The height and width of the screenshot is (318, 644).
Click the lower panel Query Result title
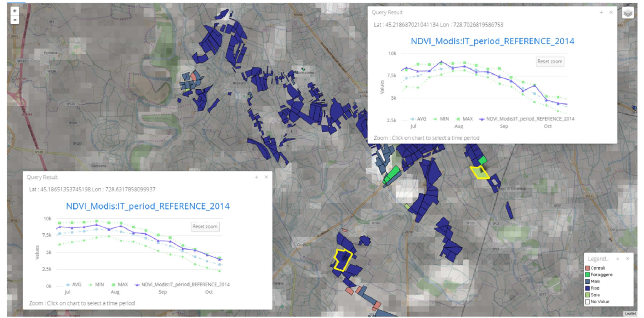(x=42, y=177)
